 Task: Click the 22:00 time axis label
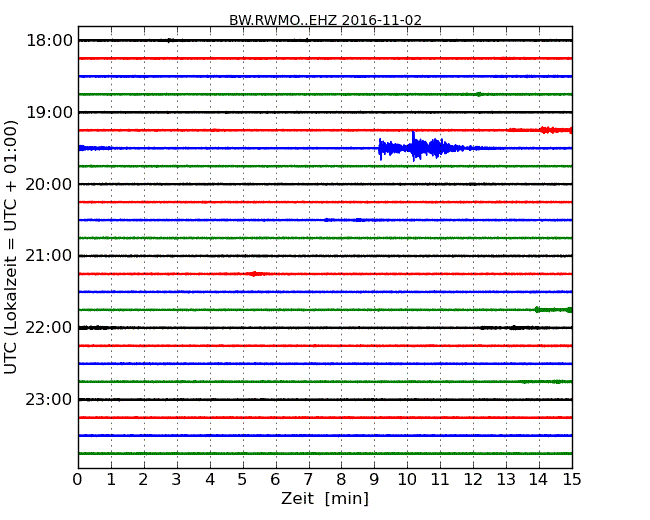coord(49,328)
